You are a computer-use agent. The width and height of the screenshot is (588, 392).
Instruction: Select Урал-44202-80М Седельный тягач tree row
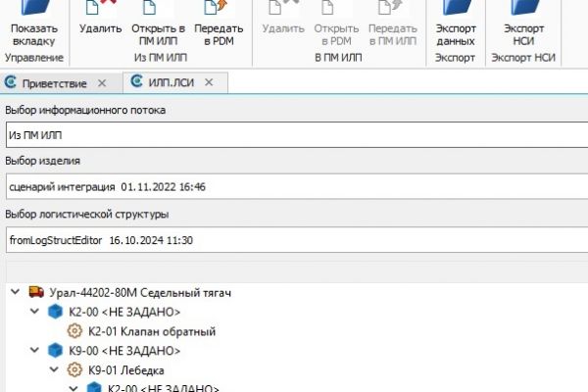click(140, 293)
